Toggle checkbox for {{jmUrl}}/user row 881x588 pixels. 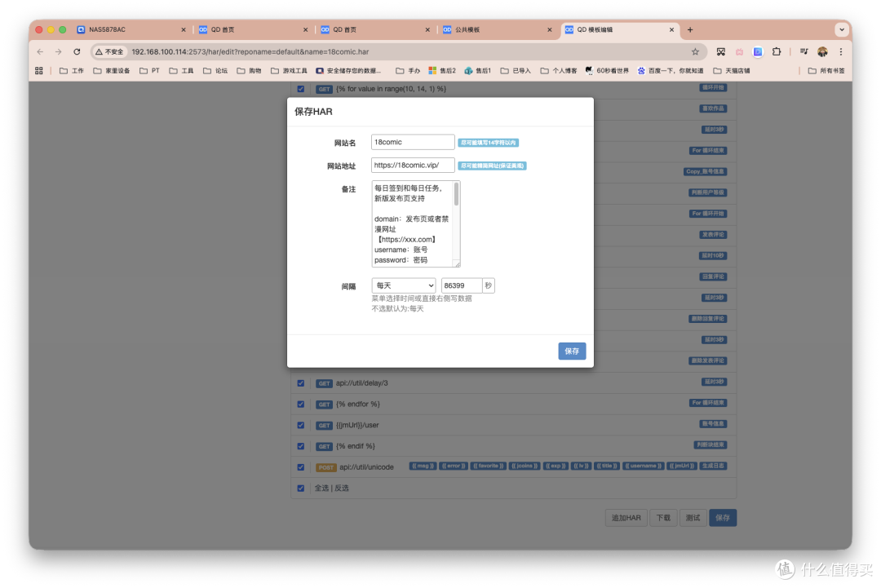[300, 425]
